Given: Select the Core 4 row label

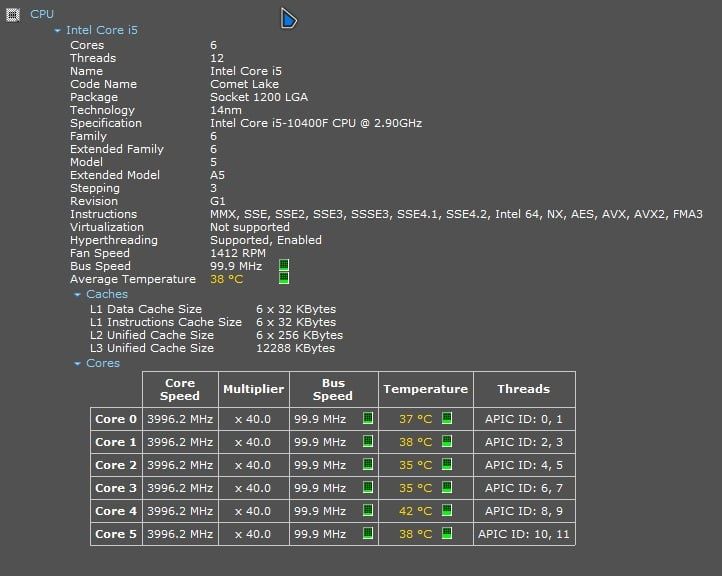Looking at the screenshot, I should (116, 511).
